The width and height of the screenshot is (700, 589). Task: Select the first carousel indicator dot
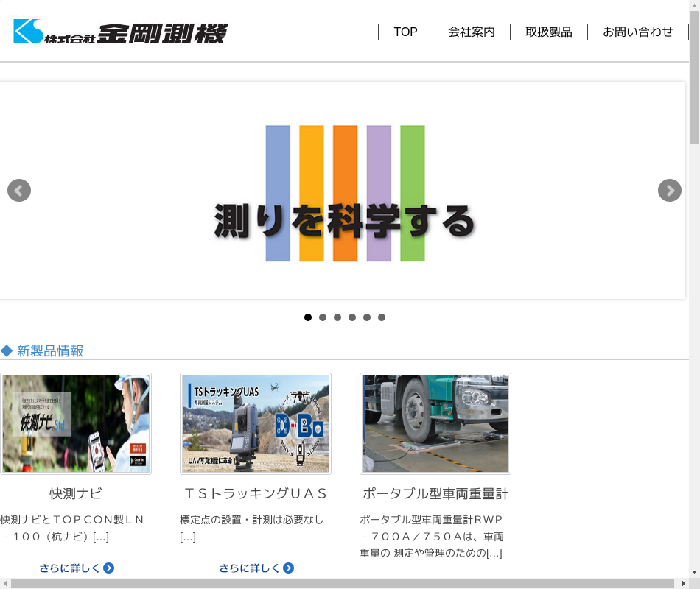click(x=308, y=317)
